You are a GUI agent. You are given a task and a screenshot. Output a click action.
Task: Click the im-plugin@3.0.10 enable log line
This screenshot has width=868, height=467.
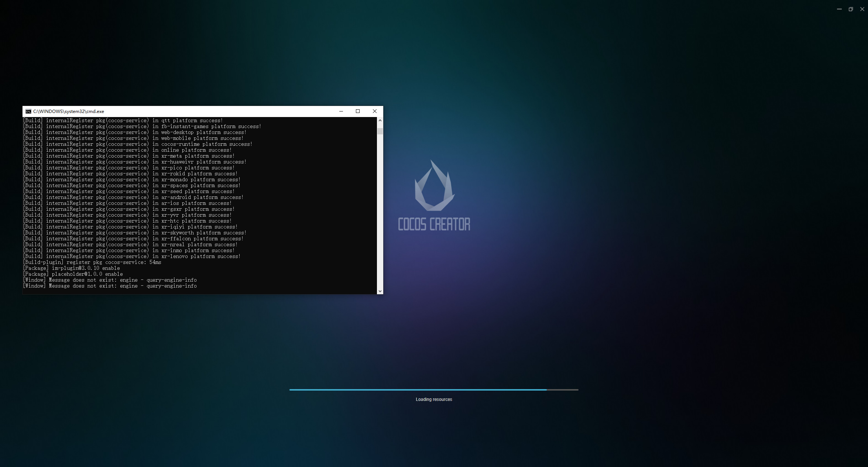[72, 268]
